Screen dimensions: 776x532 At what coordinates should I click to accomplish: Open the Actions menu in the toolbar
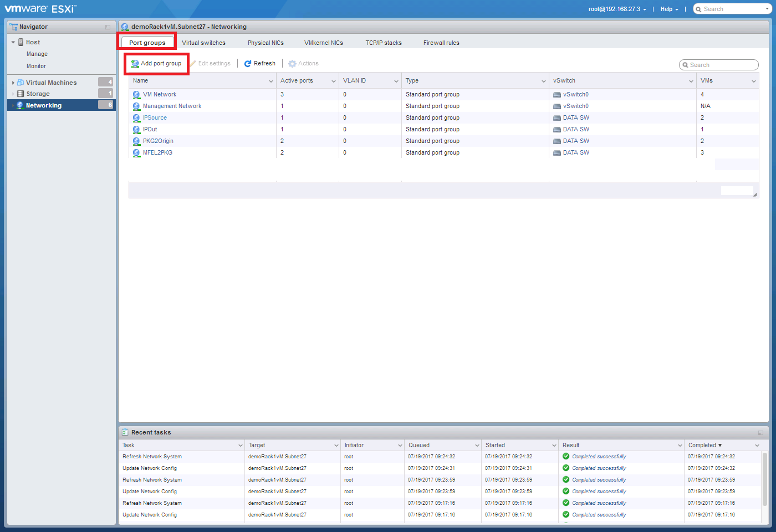[x=303, y=64]
